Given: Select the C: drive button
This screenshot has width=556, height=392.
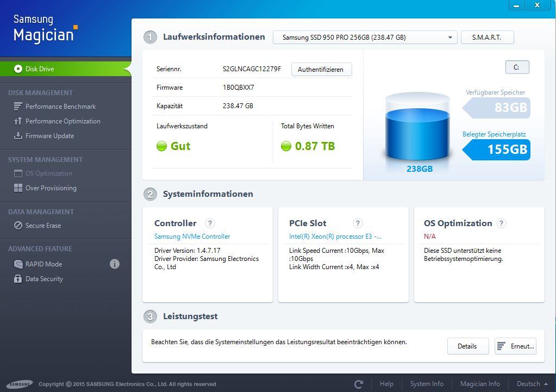Looking at the screenshot, I should pos(517,67).
